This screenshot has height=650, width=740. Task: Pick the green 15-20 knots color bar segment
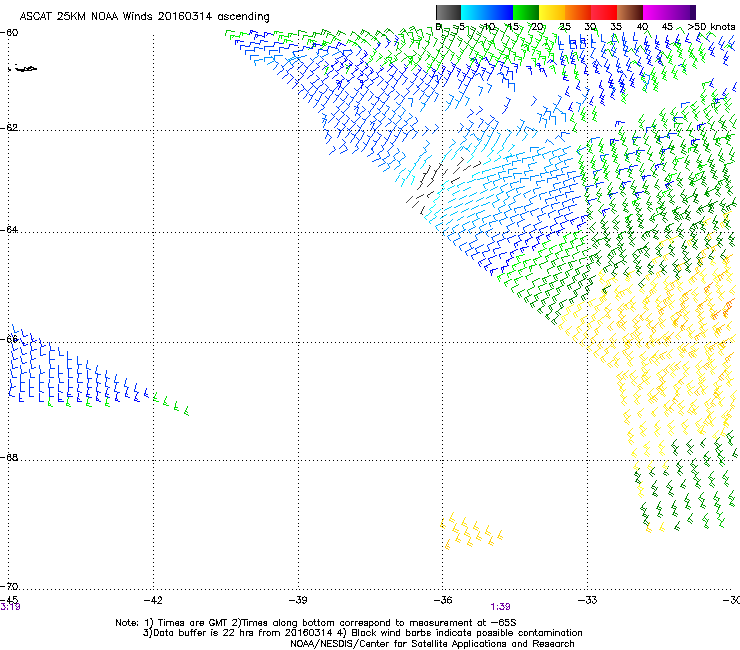526,12
